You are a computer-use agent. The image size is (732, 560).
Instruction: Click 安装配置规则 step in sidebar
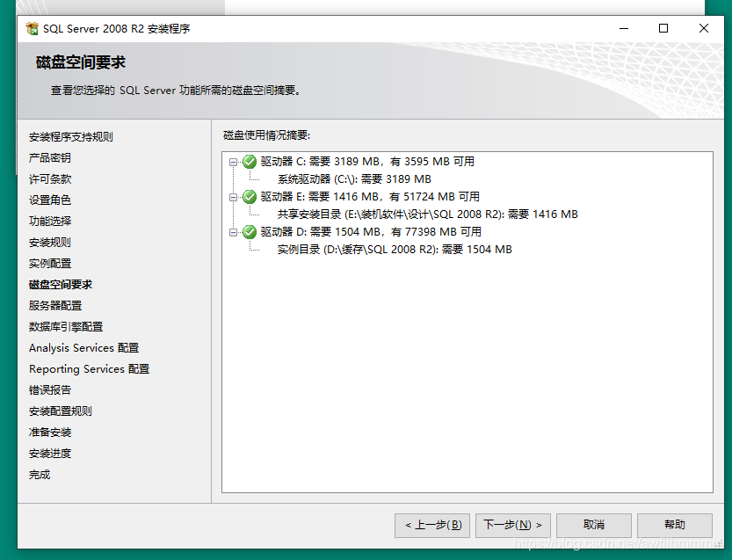point(61,411)
